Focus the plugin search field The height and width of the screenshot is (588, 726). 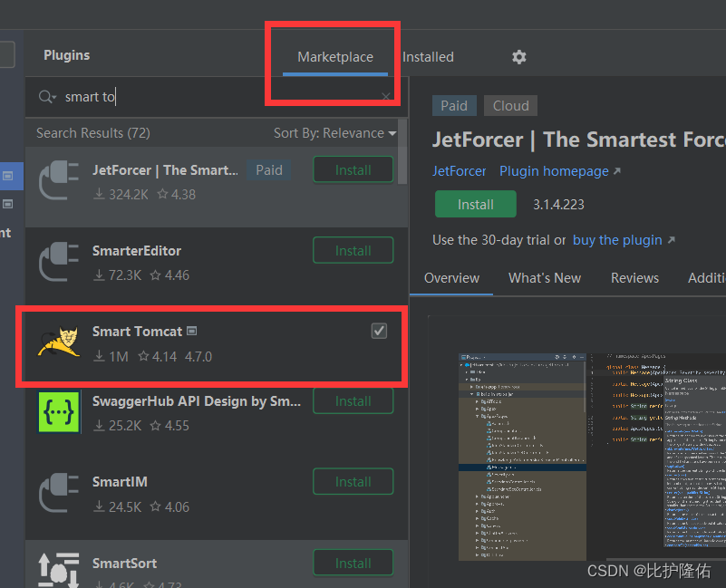218,97
